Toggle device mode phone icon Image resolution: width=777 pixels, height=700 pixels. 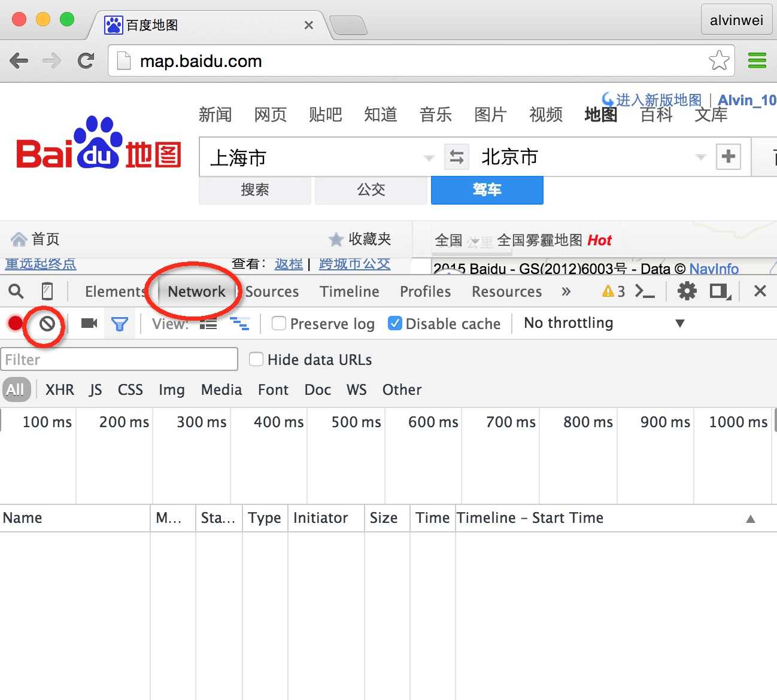pyautogui.click(x=47, y=291)
